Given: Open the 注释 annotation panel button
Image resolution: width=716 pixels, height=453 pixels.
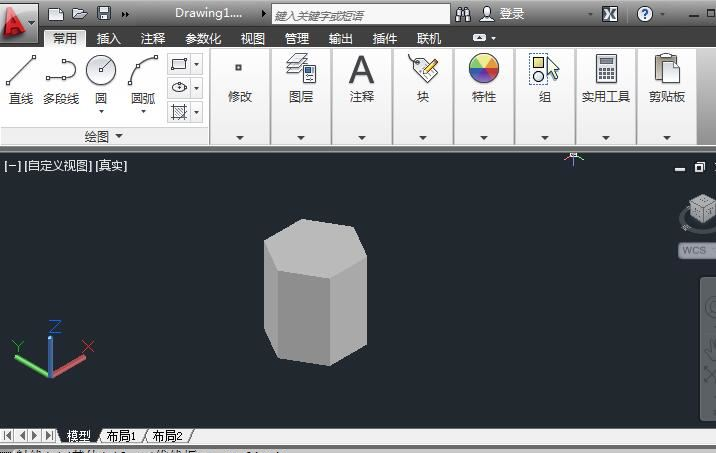Looking at the screenshot, I should point(362,97).
